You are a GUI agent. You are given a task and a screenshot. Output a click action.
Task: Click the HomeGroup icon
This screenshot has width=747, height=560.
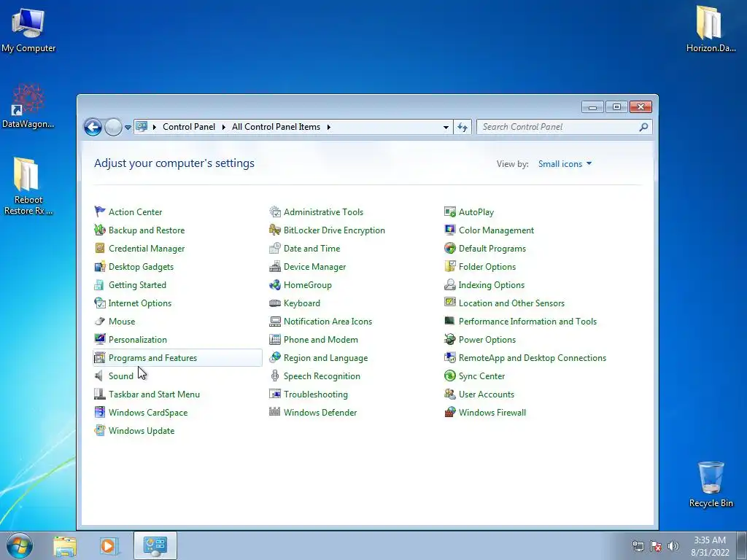point(275,285)
